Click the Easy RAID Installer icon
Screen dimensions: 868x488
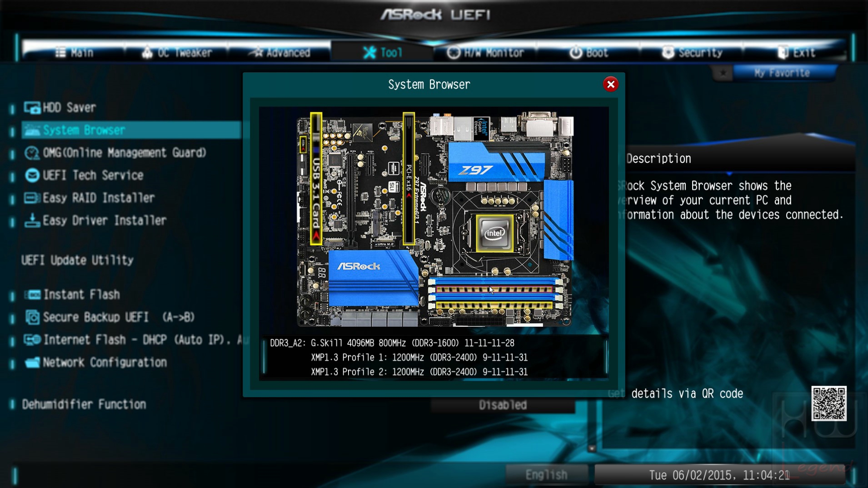tap(32, 198)
